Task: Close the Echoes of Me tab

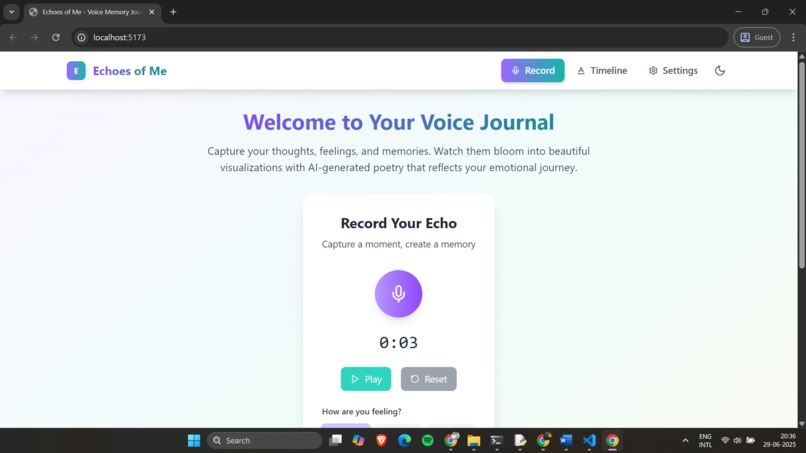Action: [x=152, y=12]
